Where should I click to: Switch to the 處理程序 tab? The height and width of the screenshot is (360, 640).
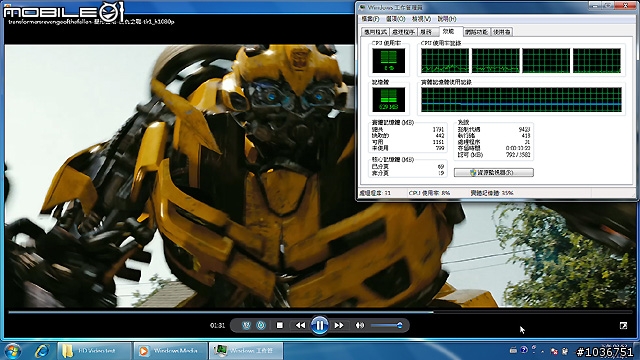[403, 32]
